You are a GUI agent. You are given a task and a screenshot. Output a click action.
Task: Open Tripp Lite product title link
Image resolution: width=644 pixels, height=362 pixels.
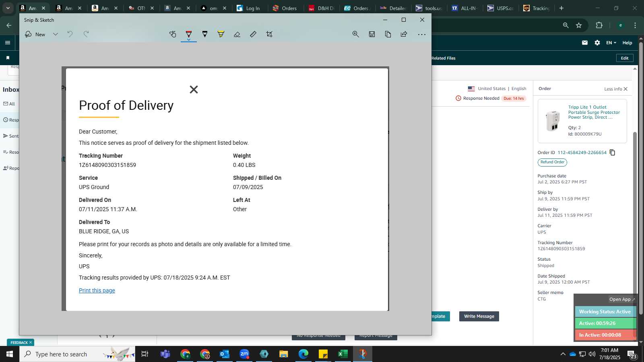(594, 112)
